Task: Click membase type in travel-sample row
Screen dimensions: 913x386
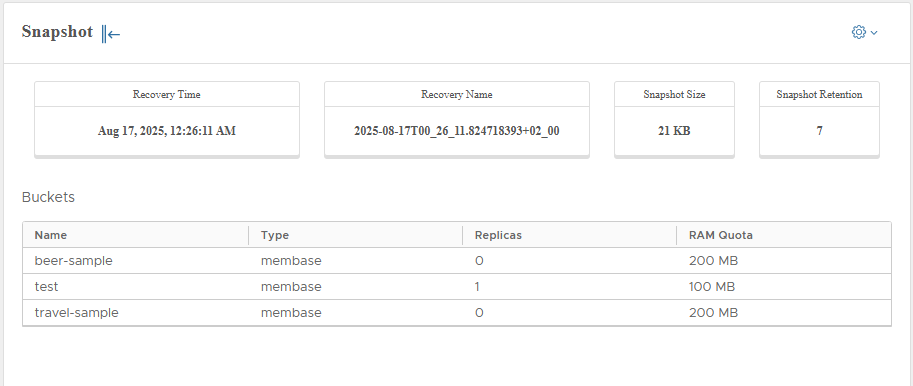Action: [291, 313]
